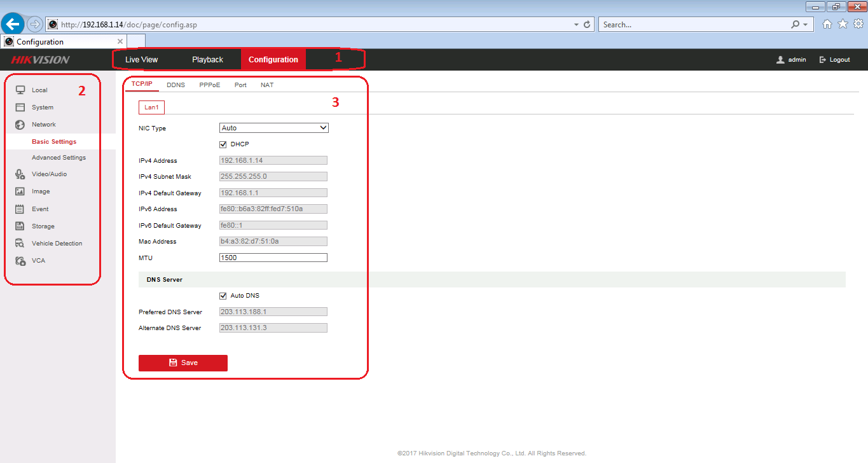Open address bar history dropdown arrow
The width and height of the screenshot is (868, 463).
pos(576,25)
